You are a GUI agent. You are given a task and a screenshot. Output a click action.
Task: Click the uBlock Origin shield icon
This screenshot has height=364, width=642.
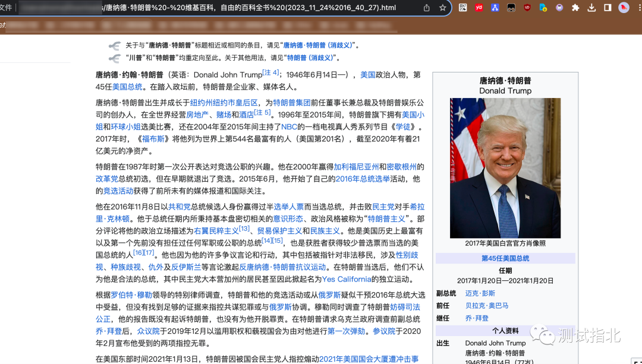527,8
